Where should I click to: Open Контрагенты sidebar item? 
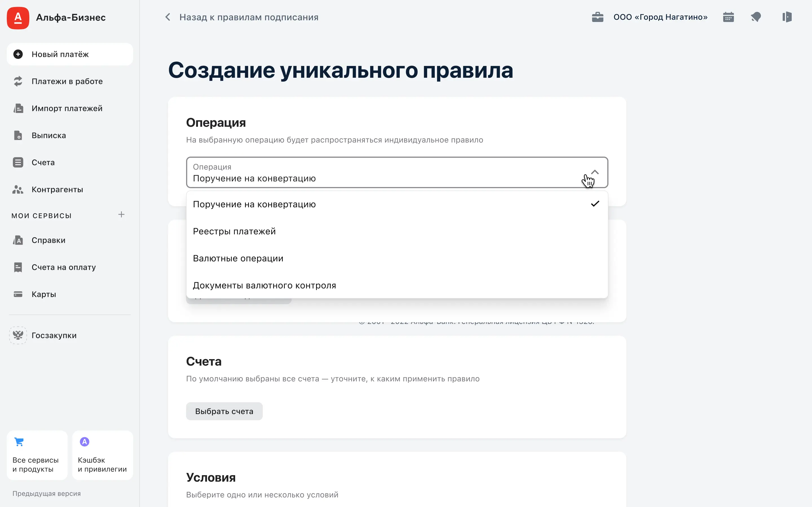[x=57, y=190]
